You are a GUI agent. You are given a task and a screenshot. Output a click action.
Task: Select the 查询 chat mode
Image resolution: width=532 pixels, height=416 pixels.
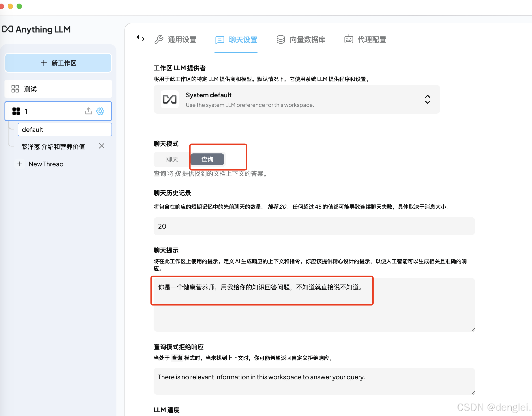(x=207, y=159)
